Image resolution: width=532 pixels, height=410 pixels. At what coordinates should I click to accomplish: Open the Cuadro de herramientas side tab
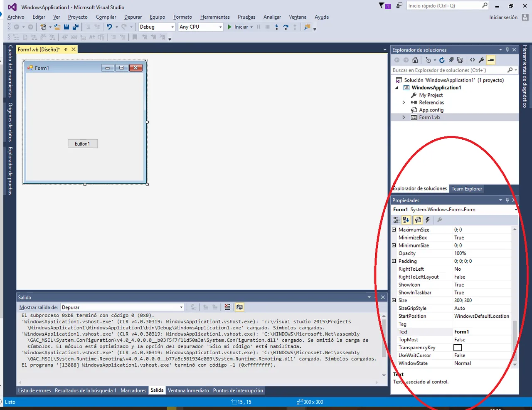click(10, 71)
